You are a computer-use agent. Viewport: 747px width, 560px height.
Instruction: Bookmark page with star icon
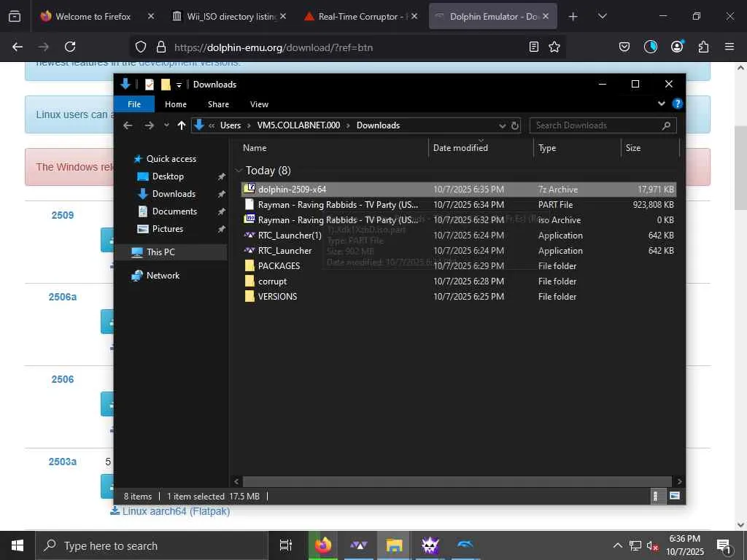pyautogui.click(x=554, y=47)
